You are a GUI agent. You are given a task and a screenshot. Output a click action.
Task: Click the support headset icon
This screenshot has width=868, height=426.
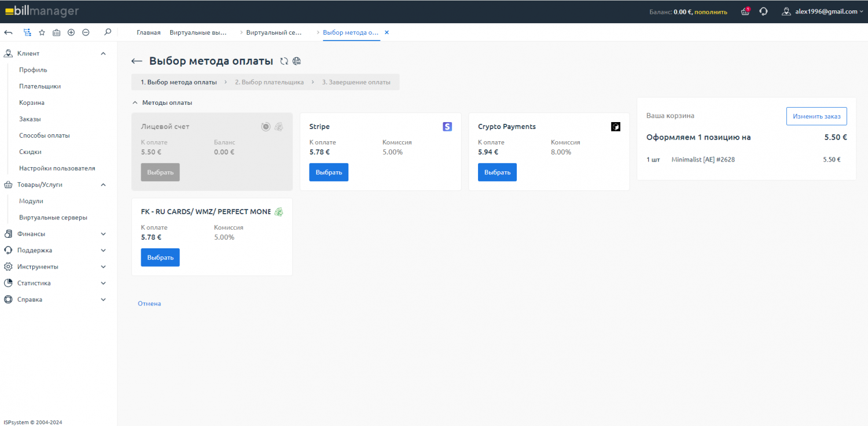pyautogui.click(x=763, y=12)
